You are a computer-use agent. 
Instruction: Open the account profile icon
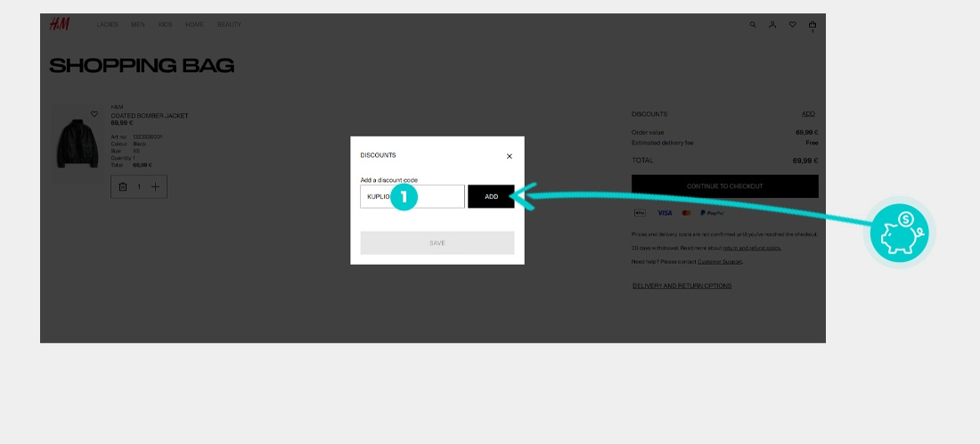772,25
